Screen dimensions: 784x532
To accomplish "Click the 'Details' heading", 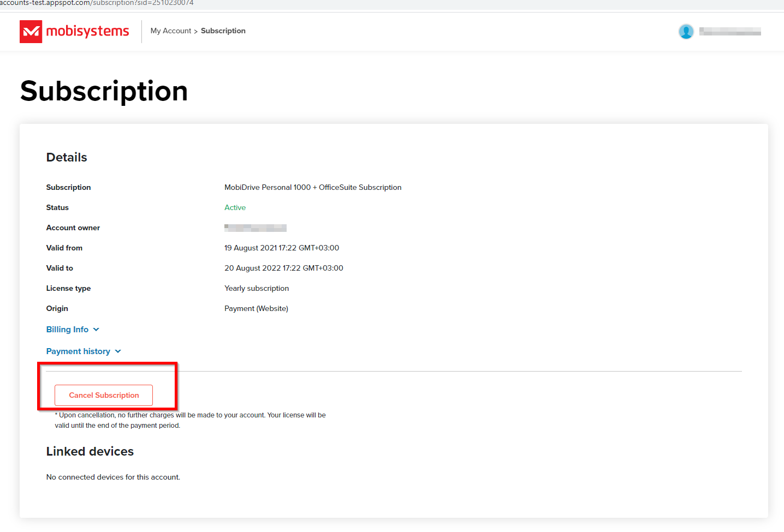I will [67, 157].
